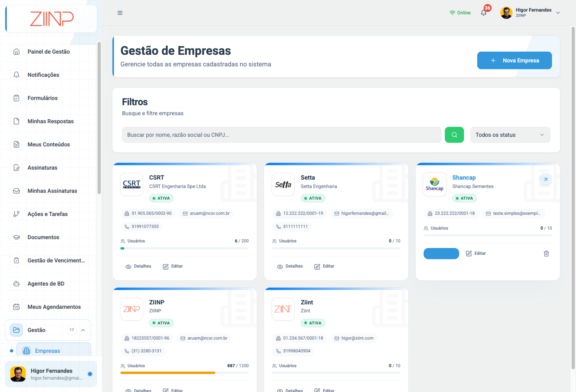The image size is (576, 392).
Task: Click the Shancap company name link
Action: click(x=464, y=178)
